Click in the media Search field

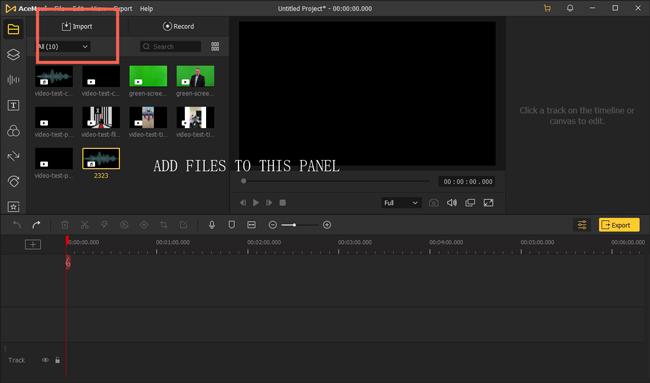pyautogui.click(x=170, y=46)
